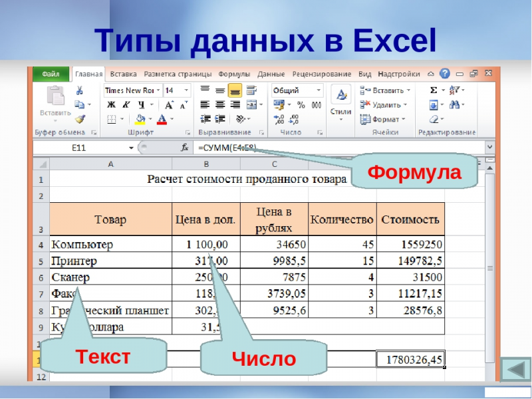Click the Format Painter brush icon
The height and width of the screenshot is (399, 532).
pyautogui.click(x=80, y=119)
